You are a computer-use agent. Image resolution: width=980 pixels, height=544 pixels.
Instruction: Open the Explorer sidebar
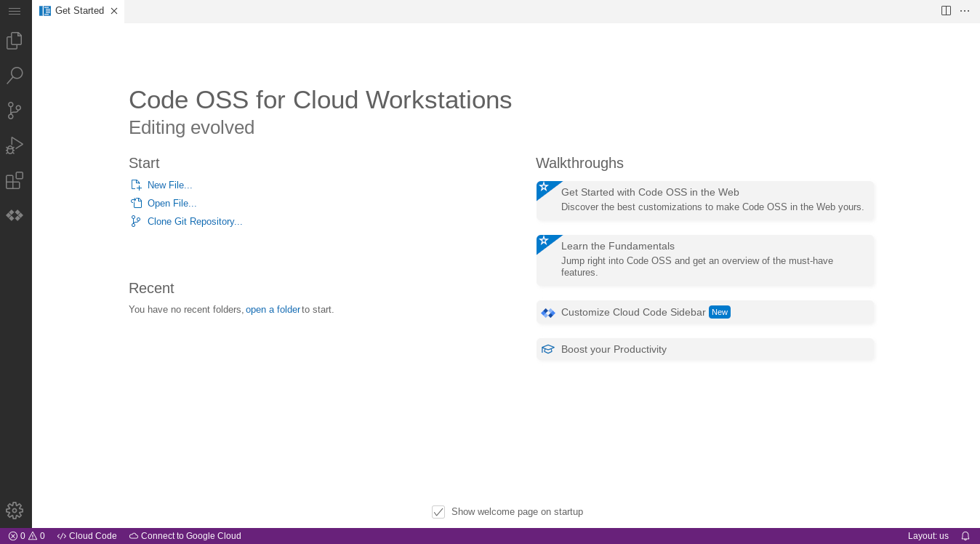[15, 41]
